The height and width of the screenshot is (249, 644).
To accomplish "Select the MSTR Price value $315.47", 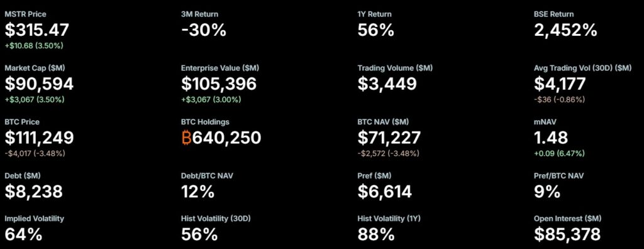I will click(x=37, y=30).
